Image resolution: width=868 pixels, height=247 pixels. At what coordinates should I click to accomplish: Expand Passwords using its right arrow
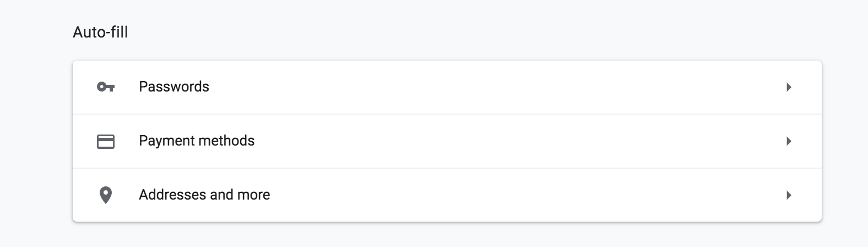(x=789, y=87)
